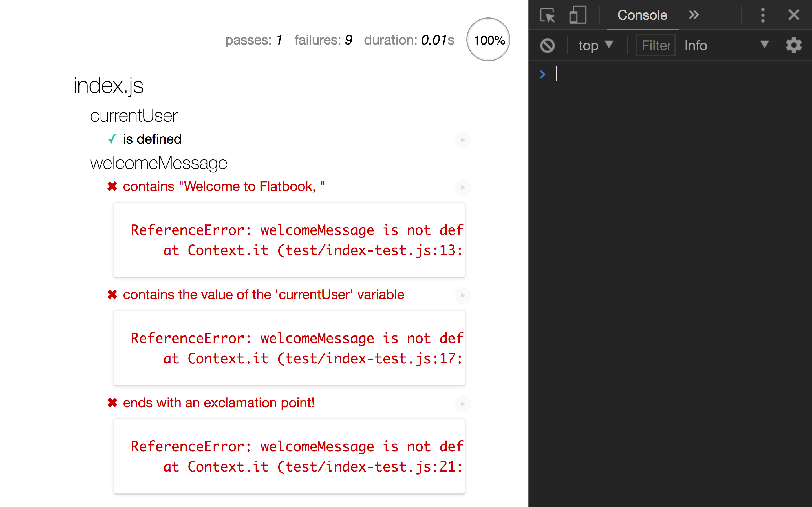Click the play arrow beside 'is defined'
The width and height of the screenshot is (812, 507).
coord(463,140)
